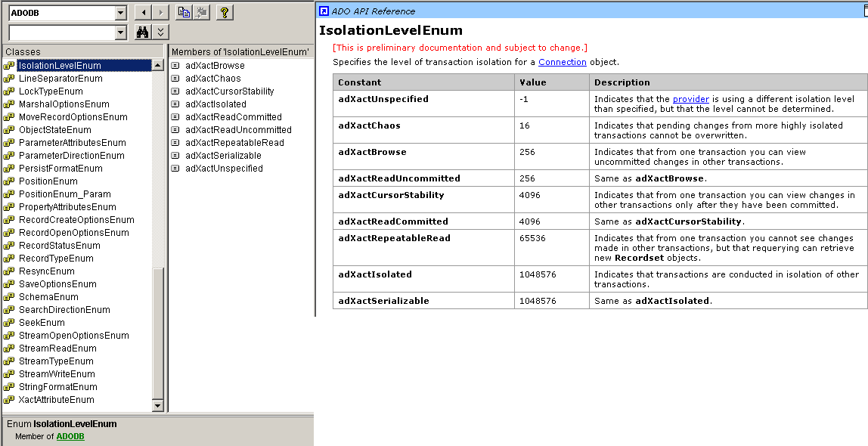This screenshot has height=446, width=868.
Task: Select StreamTypeEnum class
Action: (x=56, y=361)
